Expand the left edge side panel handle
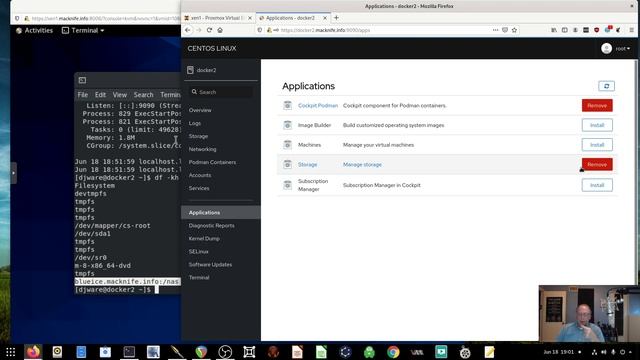Viewport: 640px width, 360px height. (14, 173)
